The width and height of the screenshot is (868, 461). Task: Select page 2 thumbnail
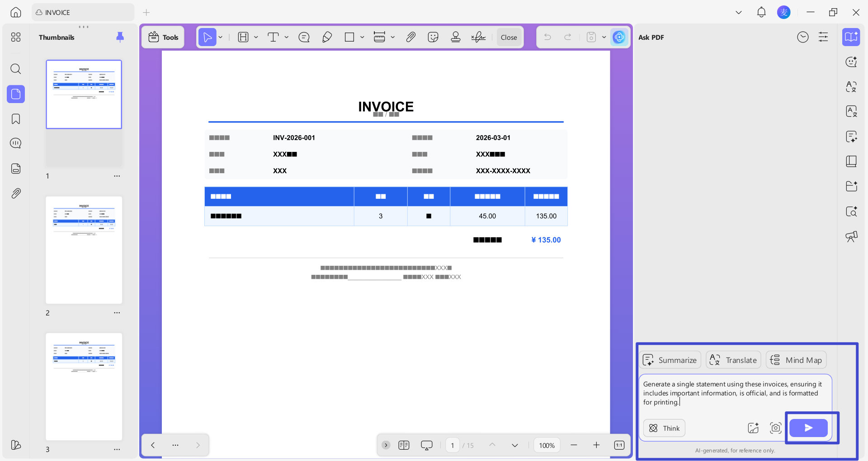click(84, 250)
